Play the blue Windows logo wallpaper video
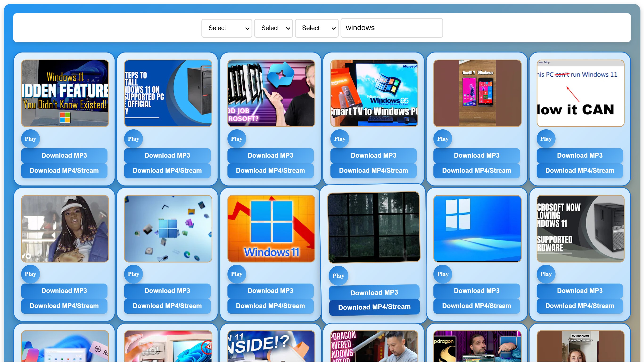The height and width of the screenshot is (362, 644). pyautogui.click(x=442, y=274)
